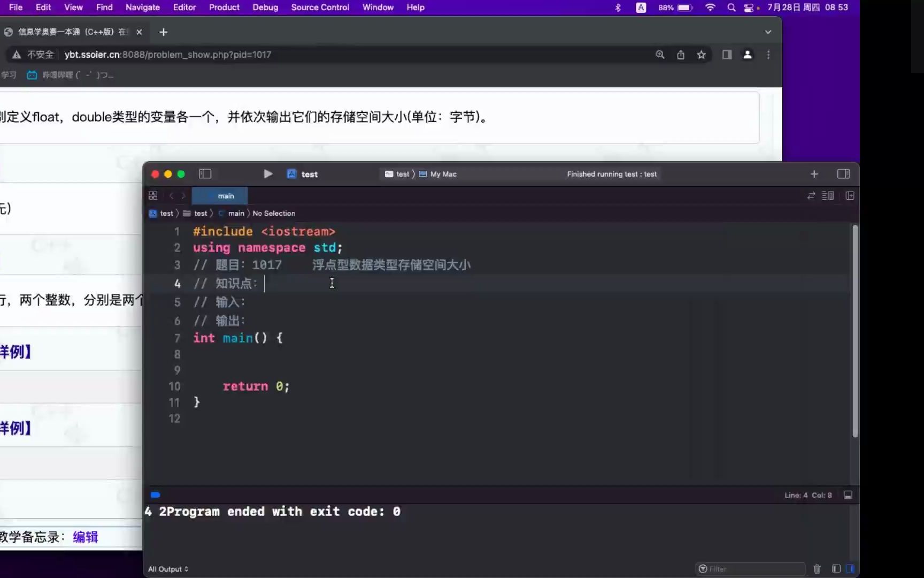This screenshot has width=924, height=578.
Task: Bookmark the page with the star icon
Action: 701,55
